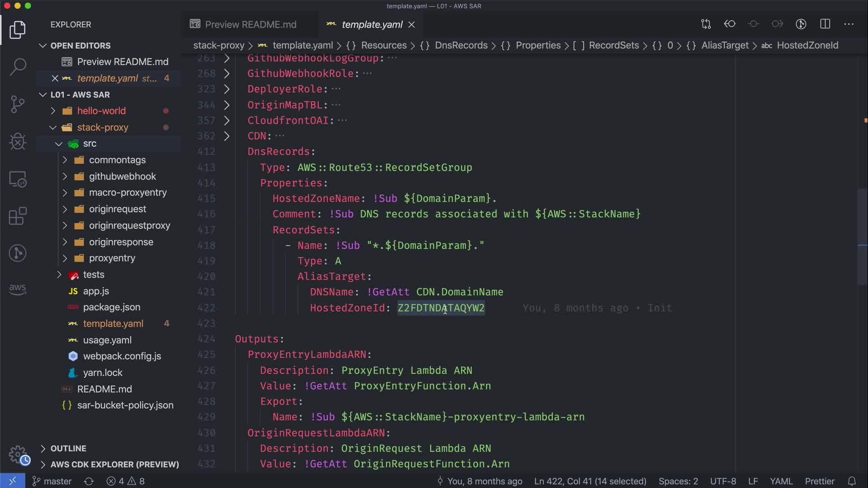Screen dimensions: 868x488
Task: Open the Extensions view
Action: point(18,216)
